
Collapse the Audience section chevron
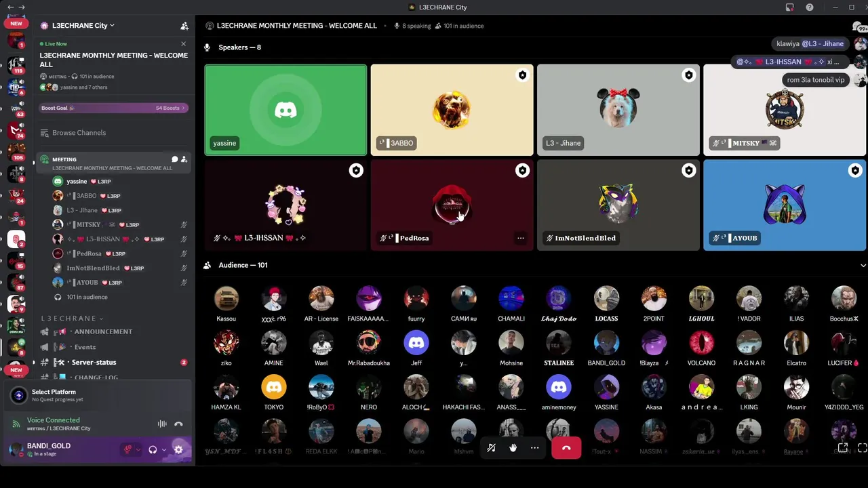point(863,266)
